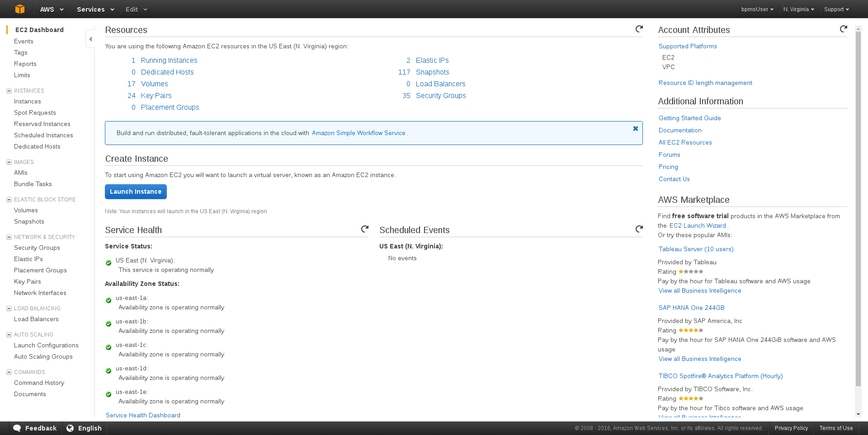Click the Feedback speech bubble icon
Viewport: 868px width, 435px height.
(17, 428)
